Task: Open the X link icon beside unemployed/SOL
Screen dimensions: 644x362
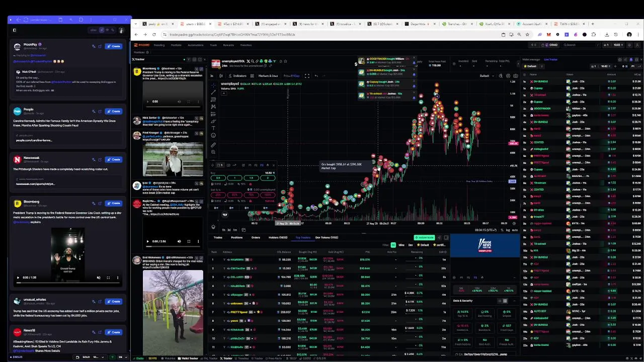Action: (248, 61)
